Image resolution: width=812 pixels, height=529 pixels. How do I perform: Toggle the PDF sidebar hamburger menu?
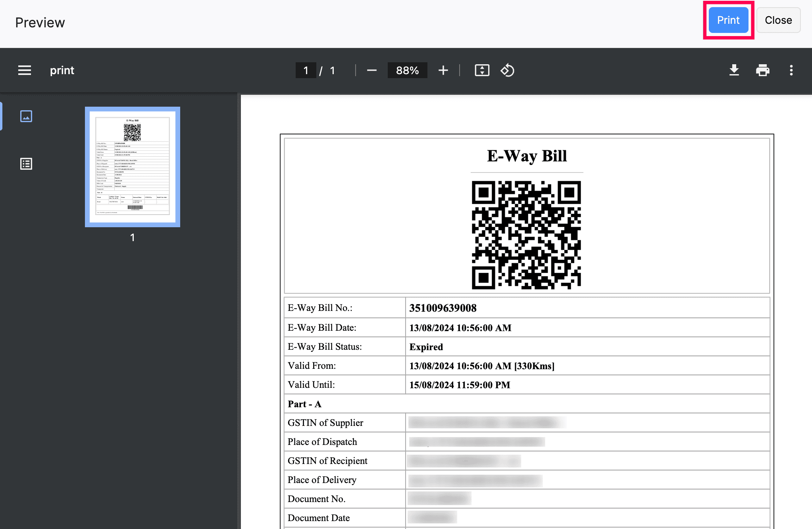(x=25, y=70)
